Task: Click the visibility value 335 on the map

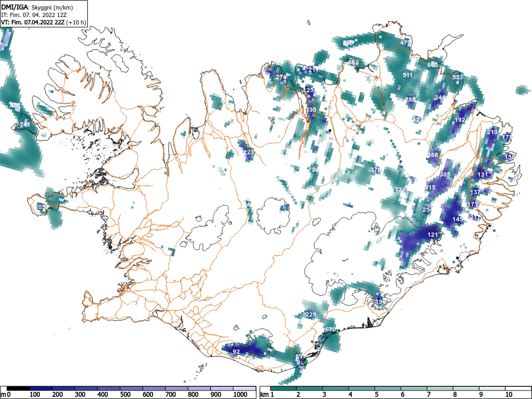Action: pyautogui.click(x=311, y=110)
